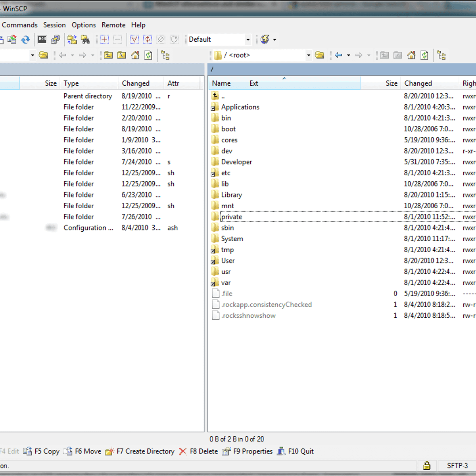
Task: Toggle the local panel directory tree
Action: pyautogui.click(x=165, y=55)
